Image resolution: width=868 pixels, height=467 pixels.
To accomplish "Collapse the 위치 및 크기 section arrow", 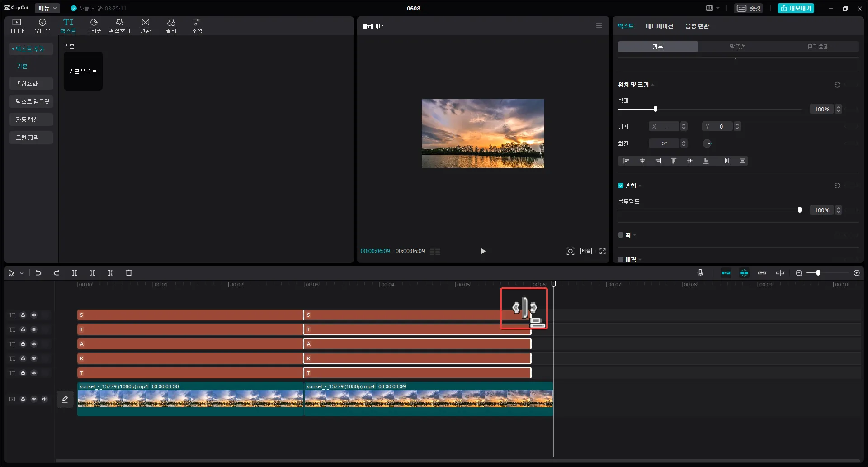I will pyautogui.click(x=652, y=85).
